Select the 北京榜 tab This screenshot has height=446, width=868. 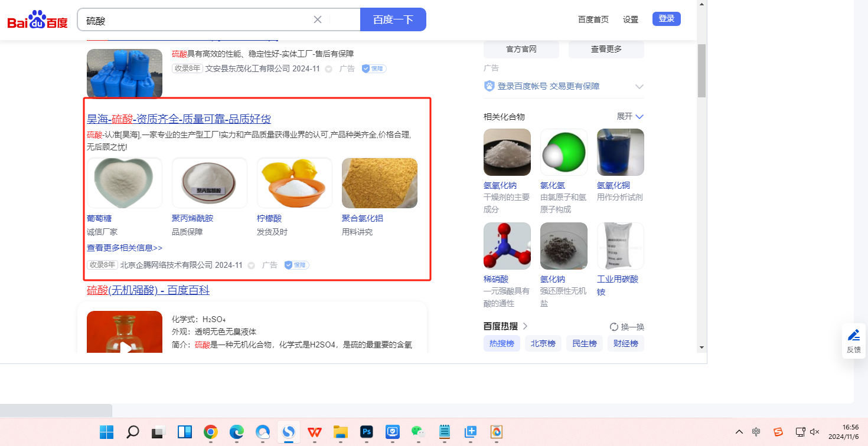[x=543, y=343]
